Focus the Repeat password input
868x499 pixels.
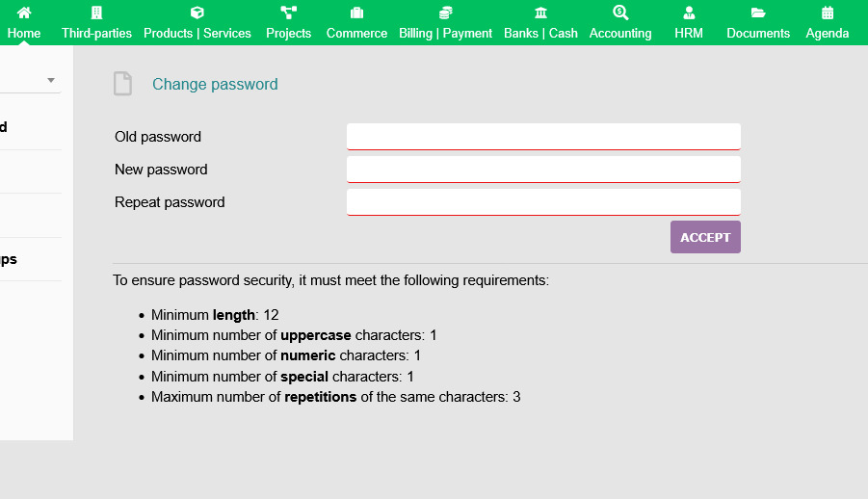click(x=543, y=202)
